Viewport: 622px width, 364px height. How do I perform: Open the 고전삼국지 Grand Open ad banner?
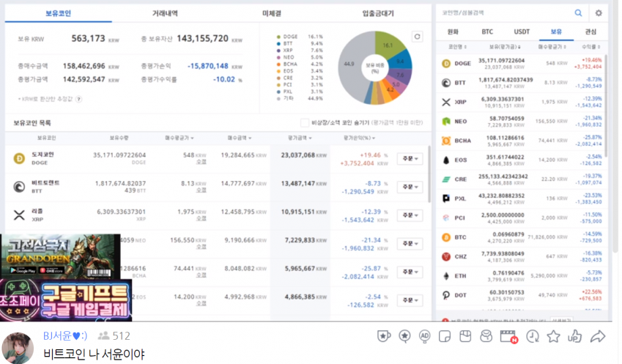[x=60, y=256]
